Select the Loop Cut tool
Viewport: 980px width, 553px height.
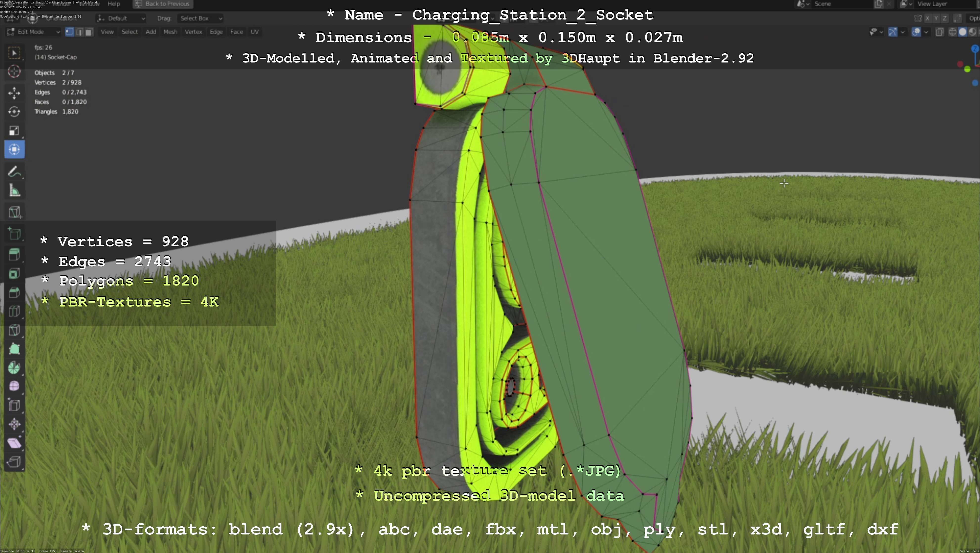14,311
